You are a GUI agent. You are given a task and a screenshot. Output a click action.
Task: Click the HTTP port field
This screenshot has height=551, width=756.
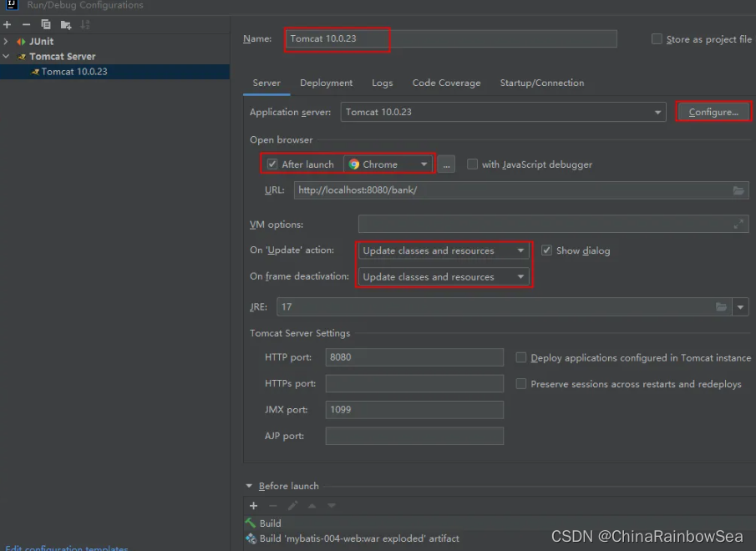(414, 357)
